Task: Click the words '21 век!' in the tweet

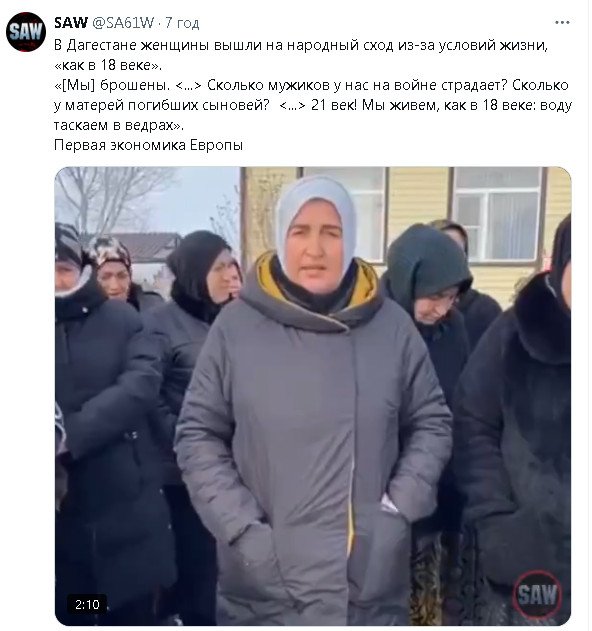Action: click(334, 105)
